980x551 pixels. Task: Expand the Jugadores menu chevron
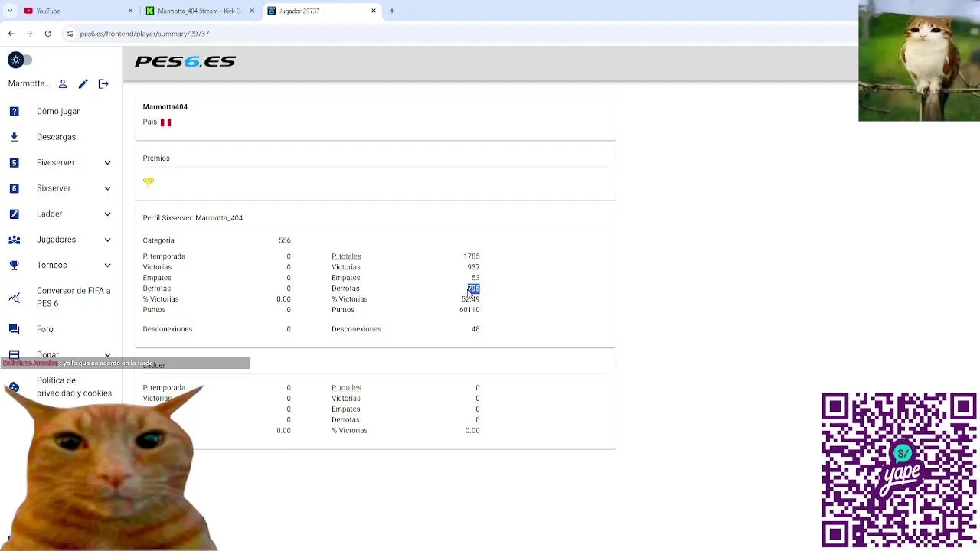point(107,240)
